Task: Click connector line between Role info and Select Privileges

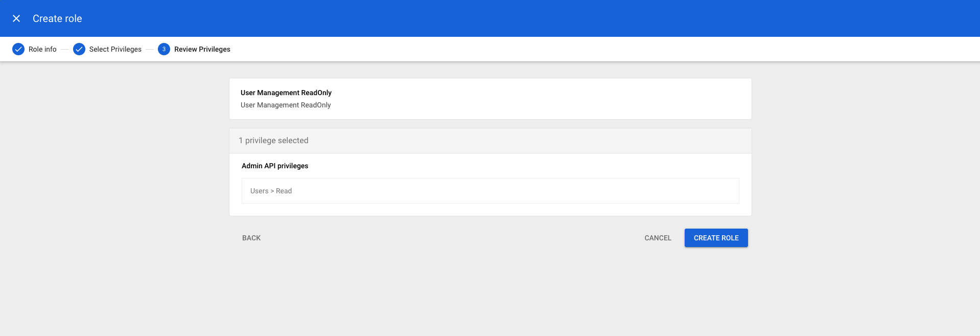Action: pos(65,49)
